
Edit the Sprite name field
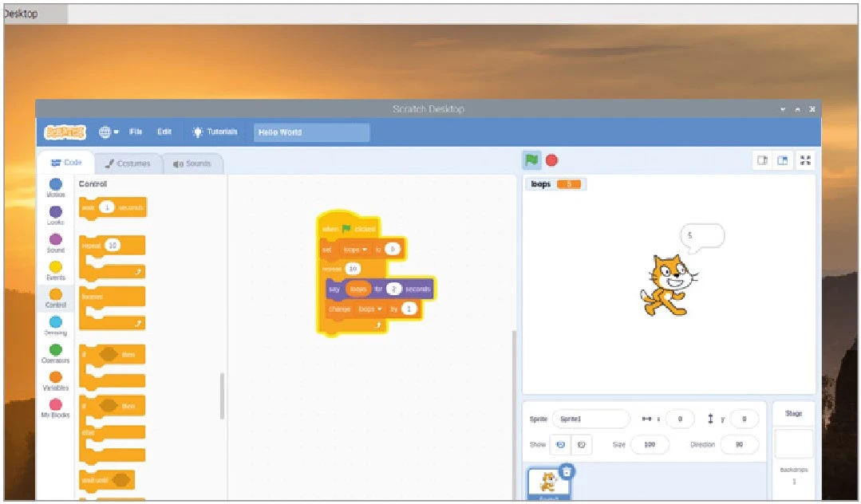point(590,419)
